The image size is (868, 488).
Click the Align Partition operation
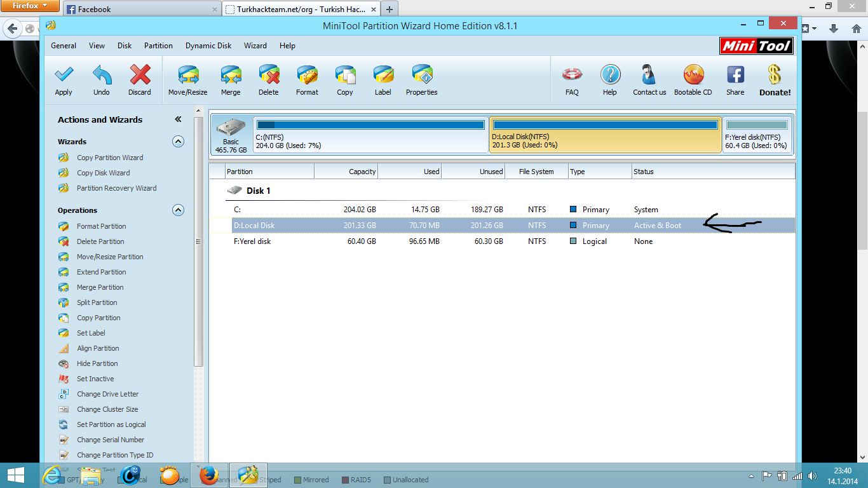pos(98,348)
